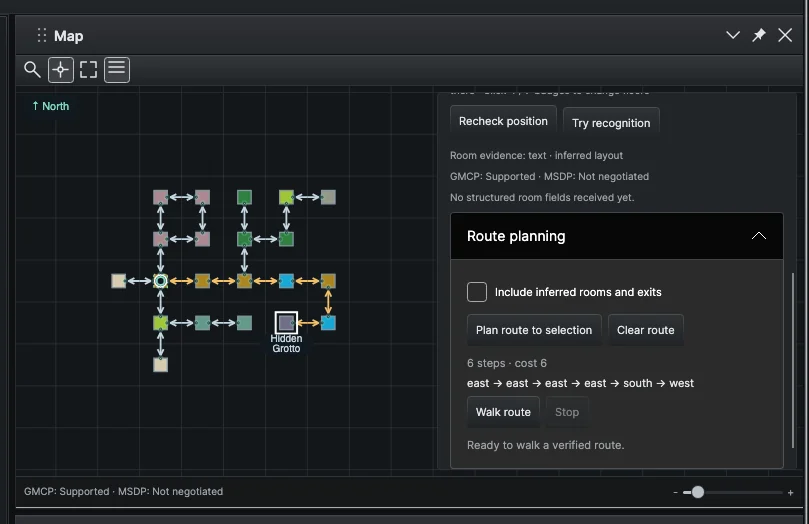Select the beige room west of current location
This screenshot has width=809, height=524.
tap(119, 281)
